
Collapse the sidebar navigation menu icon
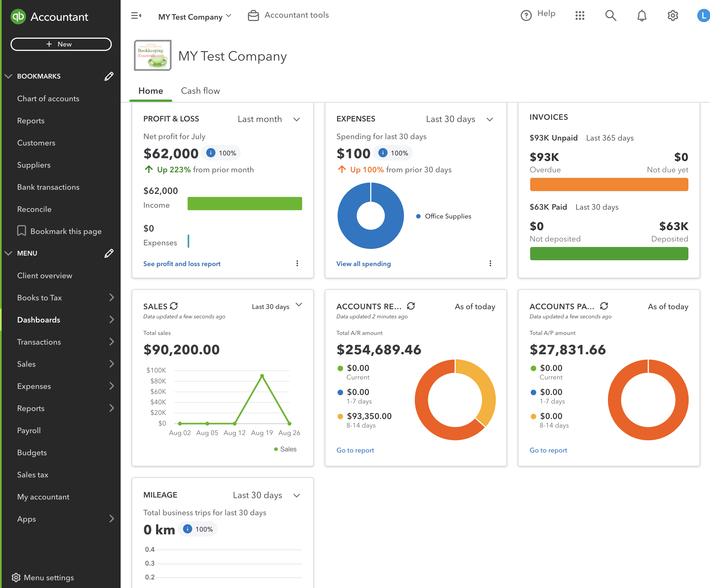[x=136, y=15]
